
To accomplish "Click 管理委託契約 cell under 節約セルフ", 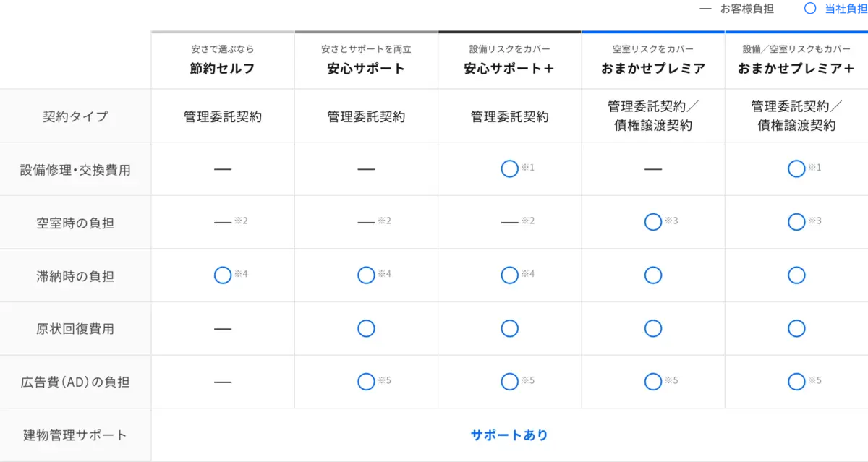I will [x=223, y=116].
